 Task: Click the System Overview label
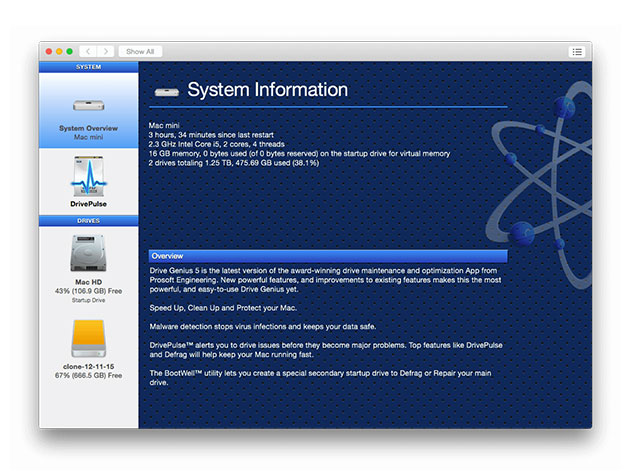(88, 128)
